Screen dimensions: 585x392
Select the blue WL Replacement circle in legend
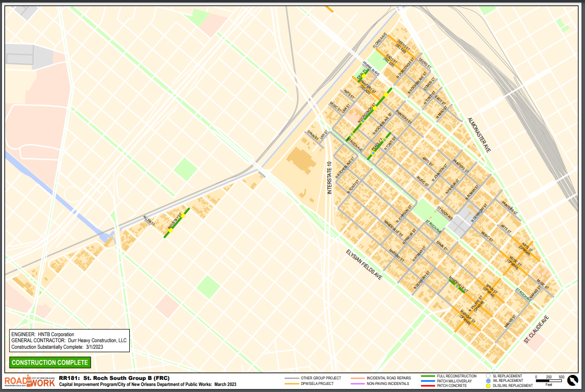488,381
